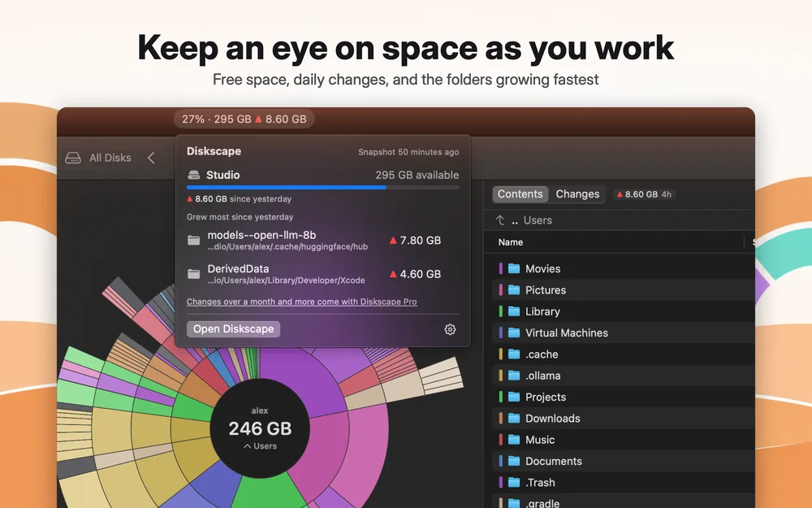The height and width of the screenshot is (508, 812).
Task: Select the .ollama row name
Action: coord(542,376)
